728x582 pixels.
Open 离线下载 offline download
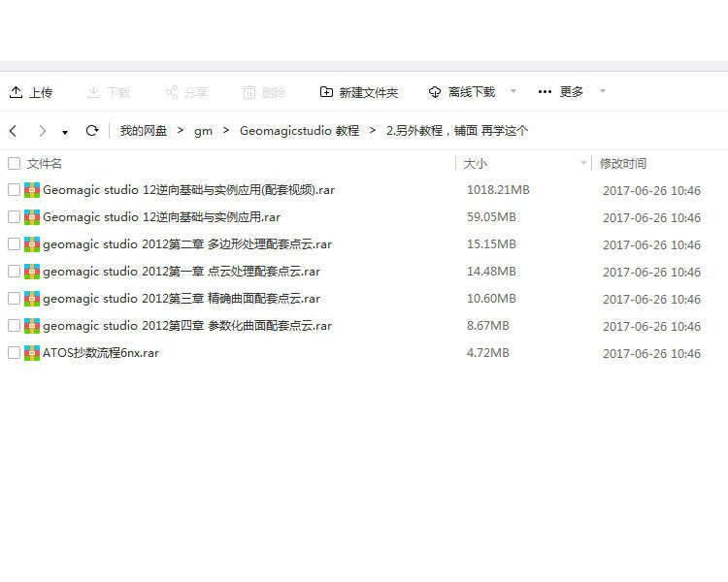click(462, 92)
